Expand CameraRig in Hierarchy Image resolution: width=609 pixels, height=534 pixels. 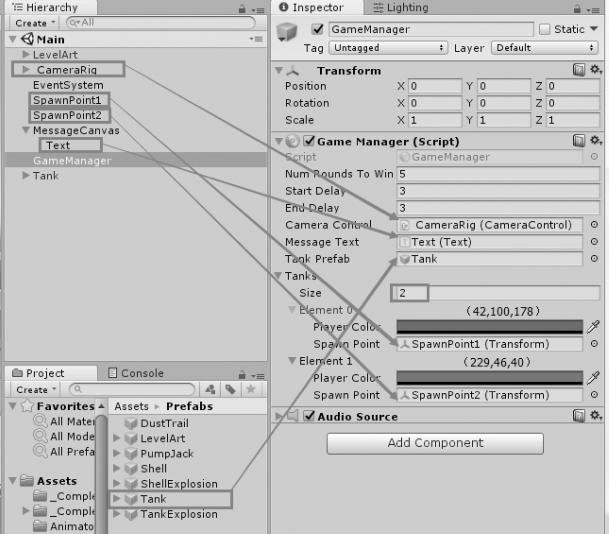[26, 69]
